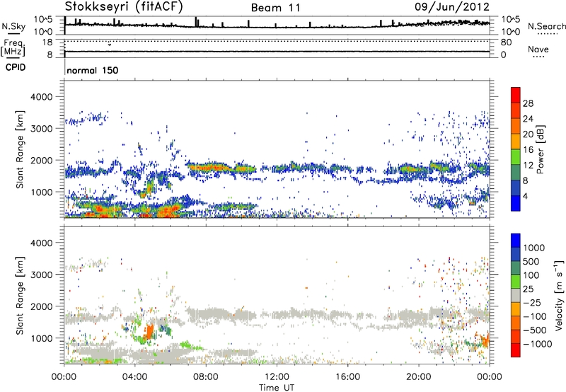Pick the red bottom segment of Velocity colorbar

click(x=516, y=350)
